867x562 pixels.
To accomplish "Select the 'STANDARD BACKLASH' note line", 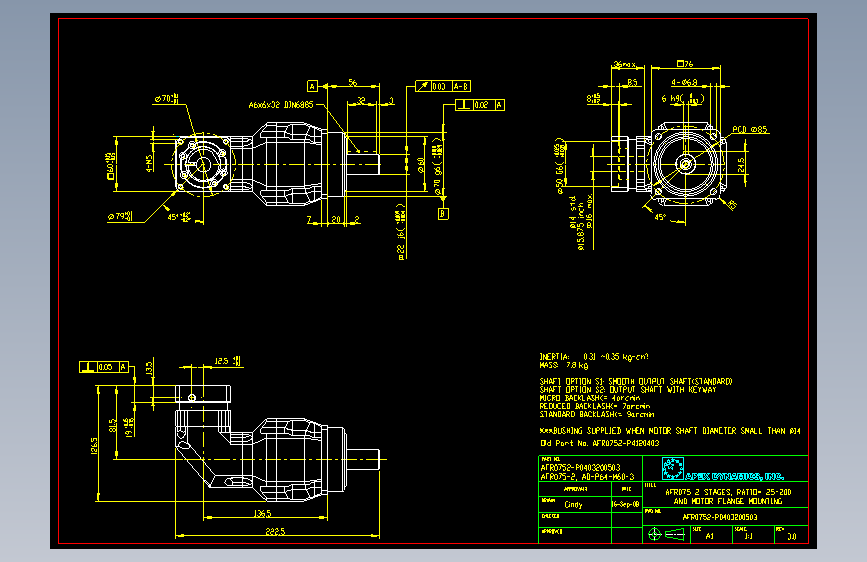I will pos(597,414).
